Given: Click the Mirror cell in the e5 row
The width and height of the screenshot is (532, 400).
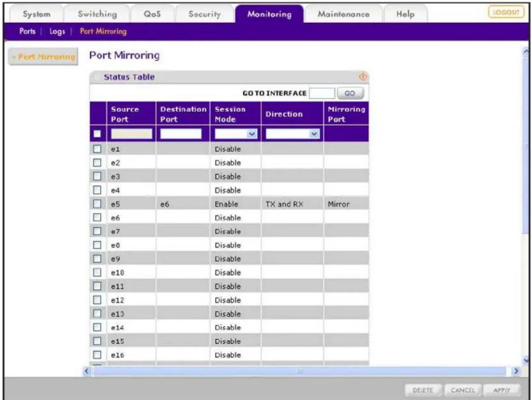Looking at the screenshot, I should pyautogui.click(x=346, y=204).
